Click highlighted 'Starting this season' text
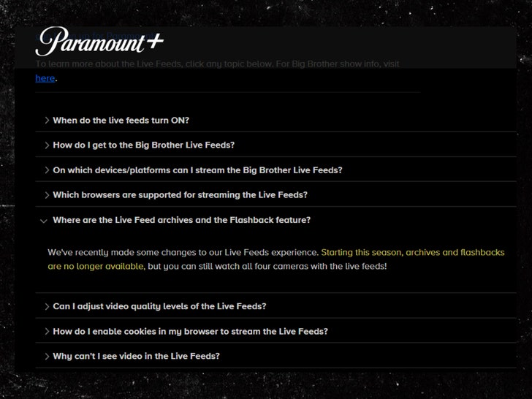Viewport: 532px width, 399px height. [x=361, y=253]
